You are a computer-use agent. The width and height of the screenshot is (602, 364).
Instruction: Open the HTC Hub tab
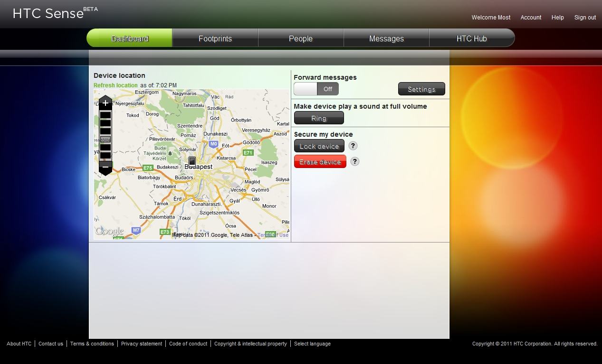coord(471,38)
